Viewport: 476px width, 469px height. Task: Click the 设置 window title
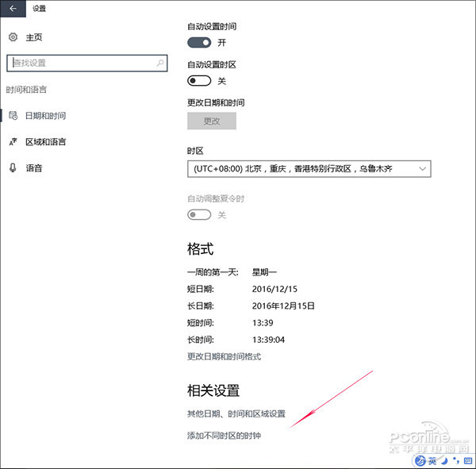(x=39, y=9)
